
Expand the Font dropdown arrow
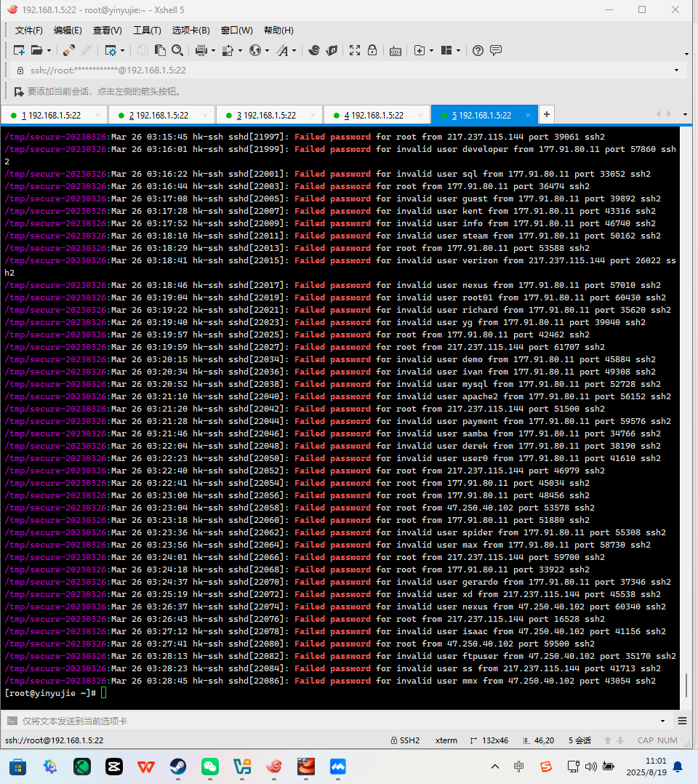click(x=294, y=50)
